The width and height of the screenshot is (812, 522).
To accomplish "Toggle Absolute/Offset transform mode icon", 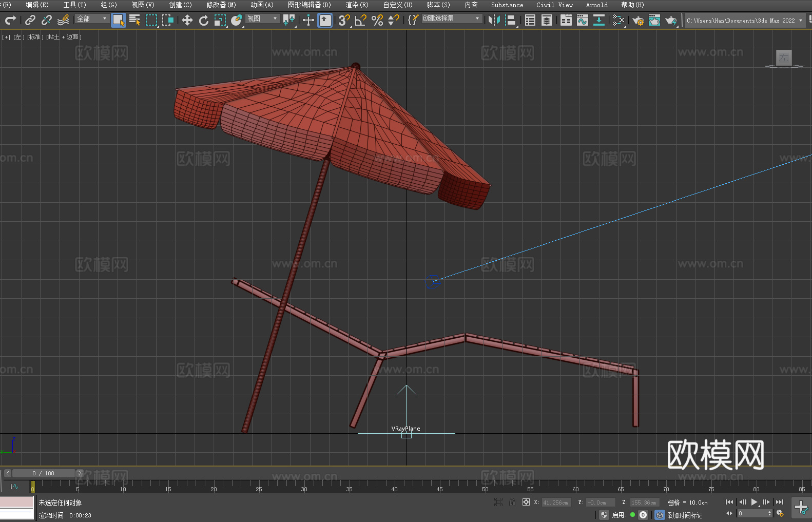I will click(526, 502).
